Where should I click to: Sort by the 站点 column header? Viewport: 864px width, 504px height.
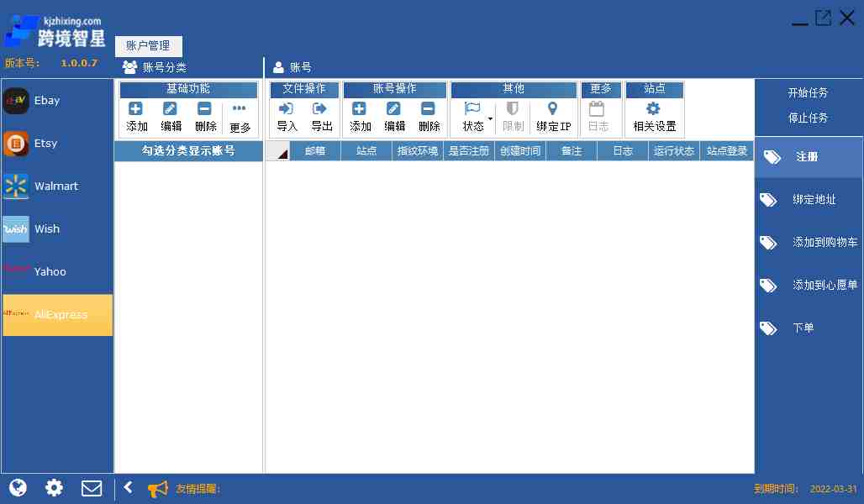[366, 151]
